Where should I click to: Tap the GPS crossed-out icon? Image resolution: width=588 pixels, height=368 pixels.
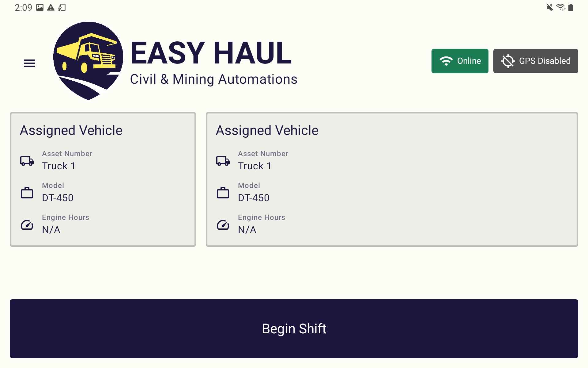(508, 61)
